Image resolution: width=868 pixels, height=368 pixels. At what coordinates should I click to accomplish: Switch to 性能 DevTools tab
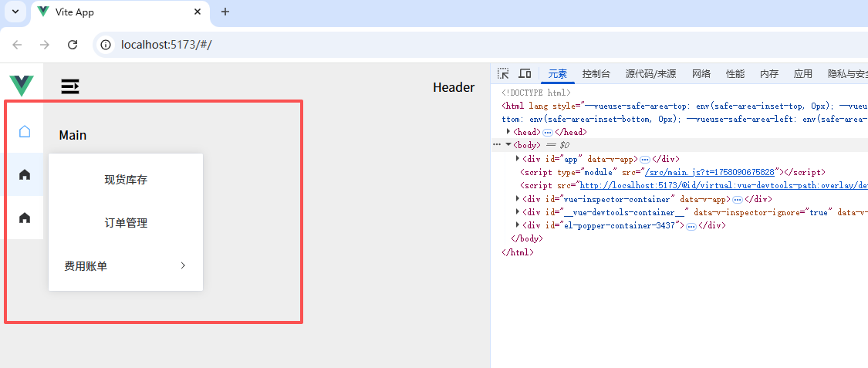point(735,73)
